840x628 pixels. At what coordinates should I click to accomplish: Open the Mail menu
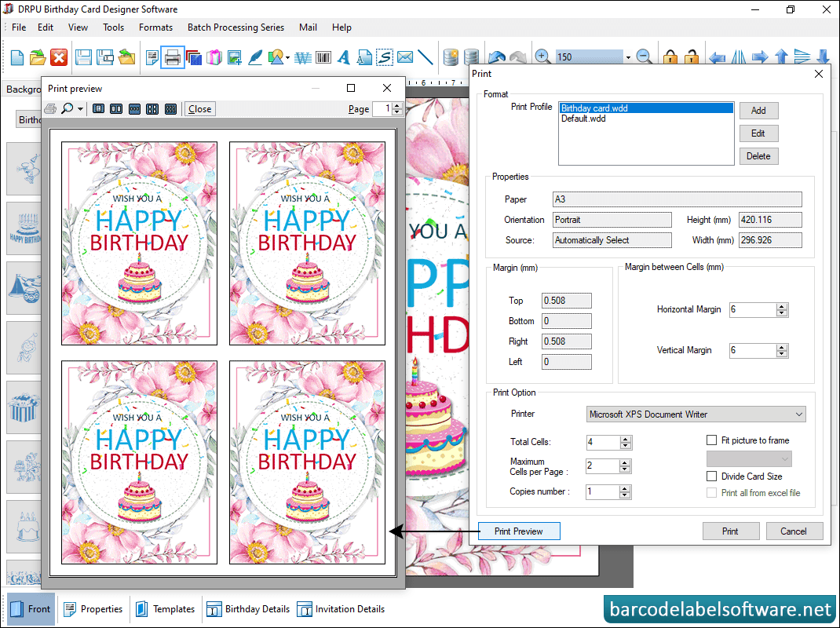pyautogui.click(x=308, y=27)
